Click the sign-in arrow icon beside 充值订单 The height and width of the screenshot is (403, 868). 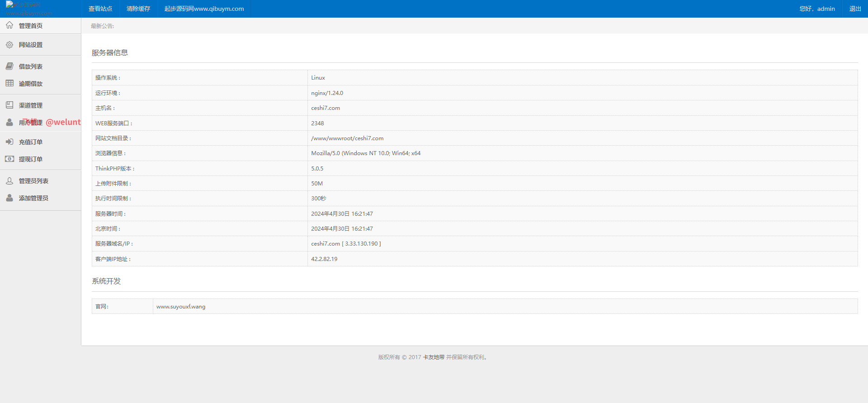click(9, 142)
